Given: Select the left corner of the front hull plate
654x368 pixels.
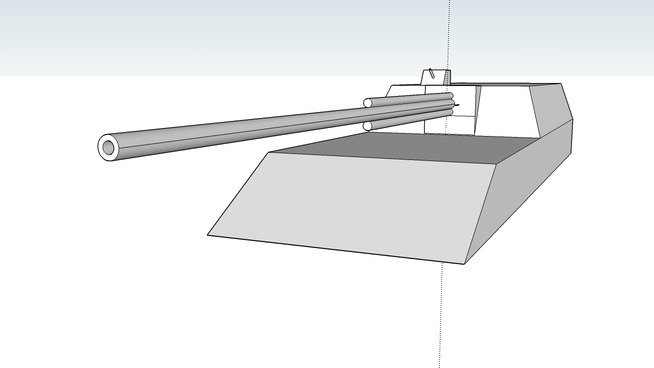Looking at the screenshot, I should tap(209, 235).
